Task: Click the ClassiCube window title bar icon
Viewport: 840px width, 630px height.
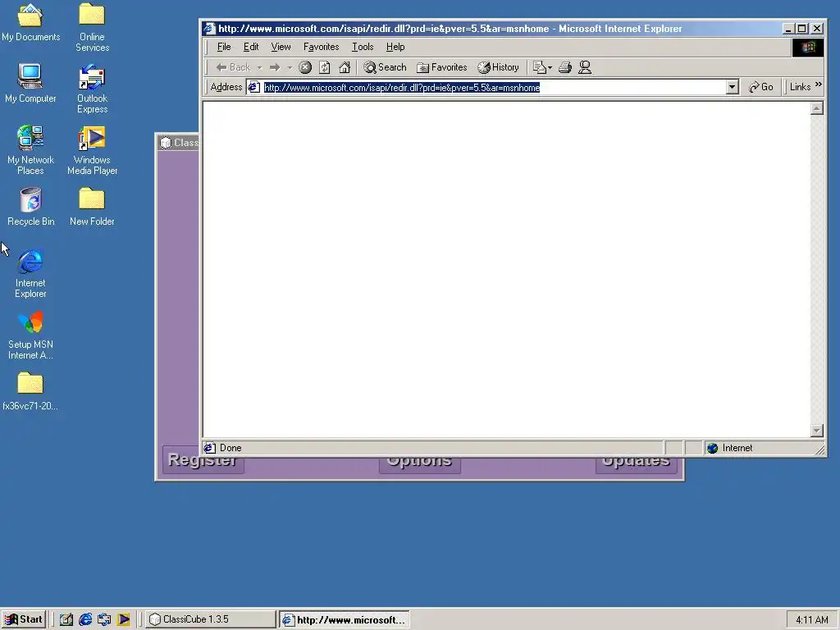Action: [x=166, y=143]
